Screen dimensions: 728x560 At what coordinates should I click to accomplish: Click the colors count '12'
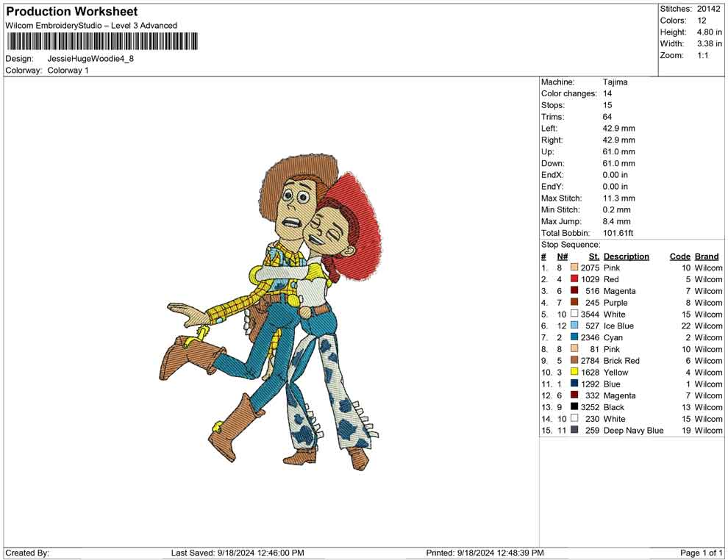tap(702, 21)
